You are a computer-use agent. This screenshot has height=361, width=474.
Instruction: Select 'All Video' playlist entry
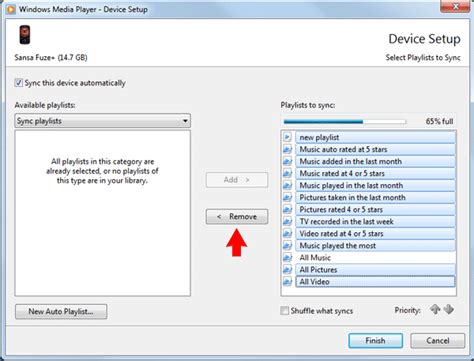tap(375, 282)
